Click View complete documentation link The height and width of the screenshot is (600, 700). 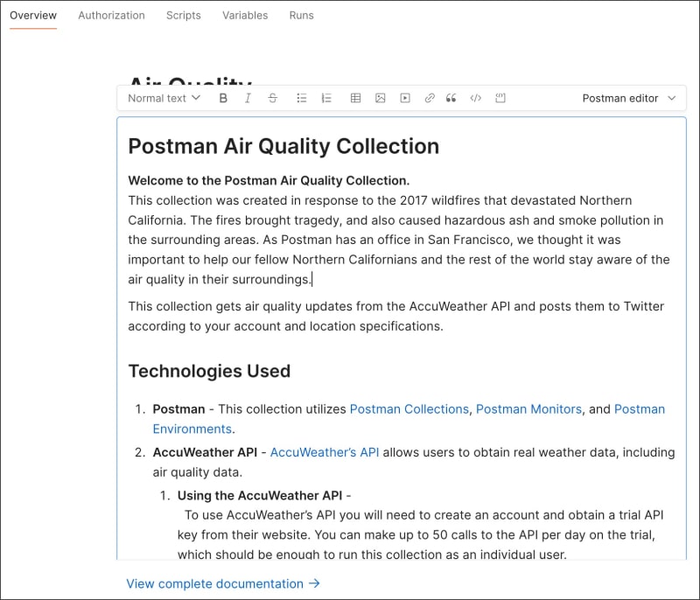coord(223,583)
